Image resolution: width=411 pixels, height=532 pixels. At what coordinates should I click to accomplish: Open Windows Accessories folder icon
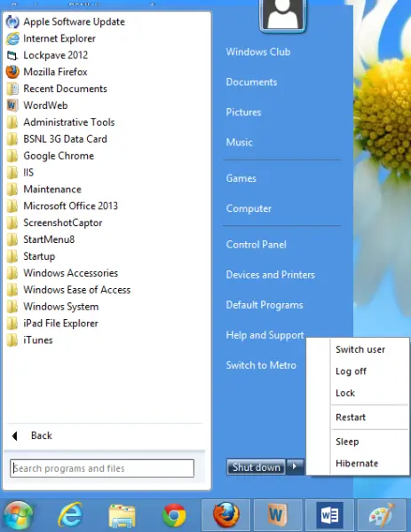click(12, 273)
